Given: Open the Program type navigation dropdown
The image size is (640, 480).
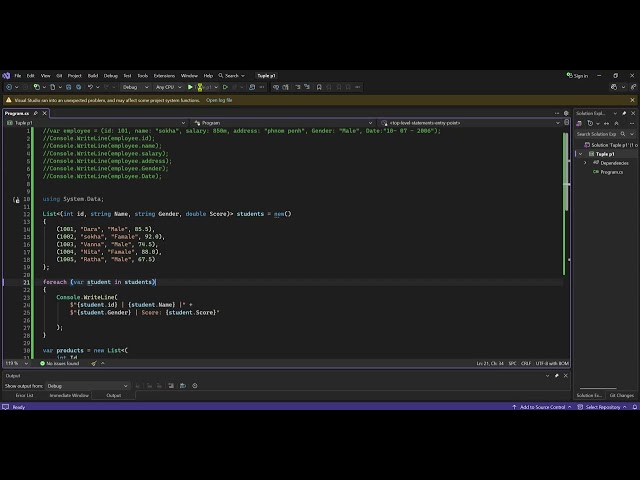Looking at the screenshot, I should (x=283, y=123).
